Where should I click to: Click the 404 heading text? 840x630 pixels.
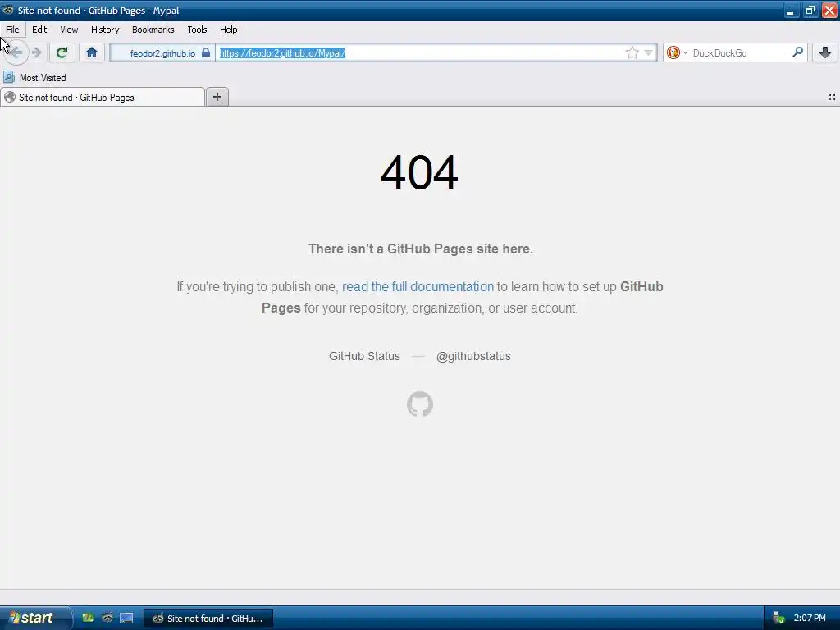pos(419,172)
